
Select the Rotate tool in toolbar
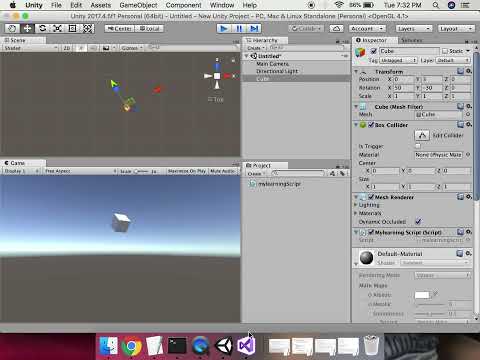[42, 29]
